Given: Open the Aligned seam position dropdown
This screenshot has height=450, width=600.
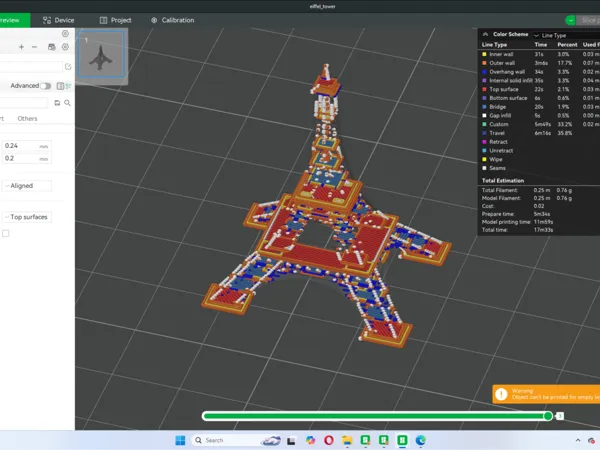Looking at the screenshot, I should point(27,186).
